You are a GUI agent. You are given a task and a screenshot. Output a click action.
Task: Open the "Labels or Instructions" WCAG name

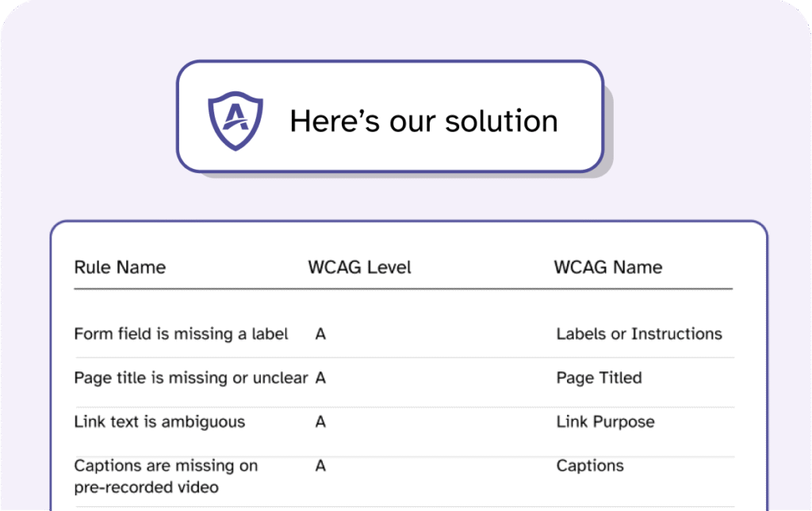(639, 334)
